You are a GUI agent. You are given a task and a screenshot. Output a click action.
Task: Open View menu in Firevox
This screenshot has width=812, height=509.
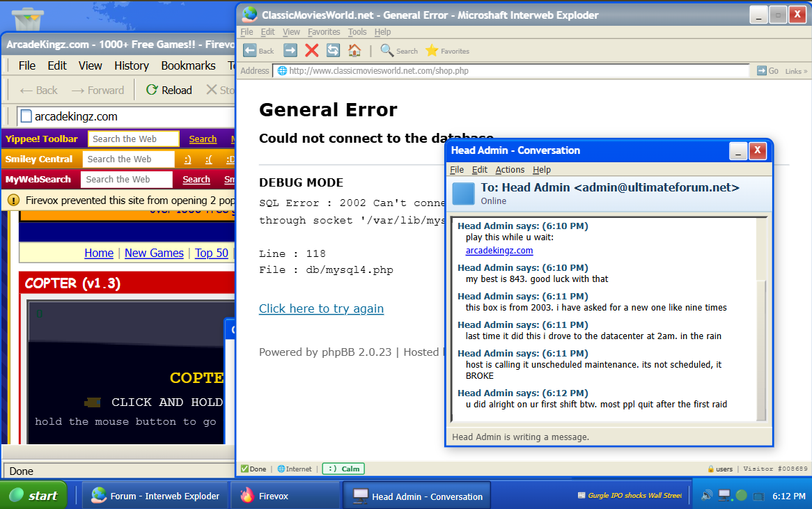tap(90, 65)
